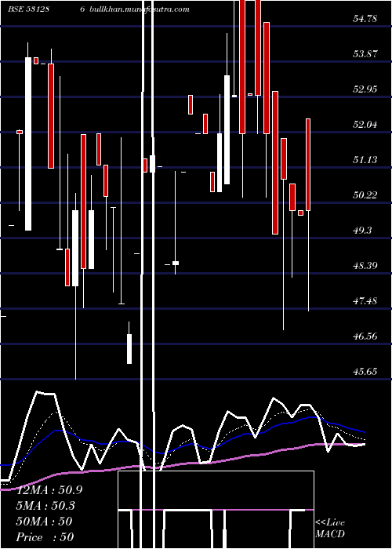Click the 5MA : 50.3 legend text
The height and width of the screenshot is (549, 392).
tap(46, 506)
